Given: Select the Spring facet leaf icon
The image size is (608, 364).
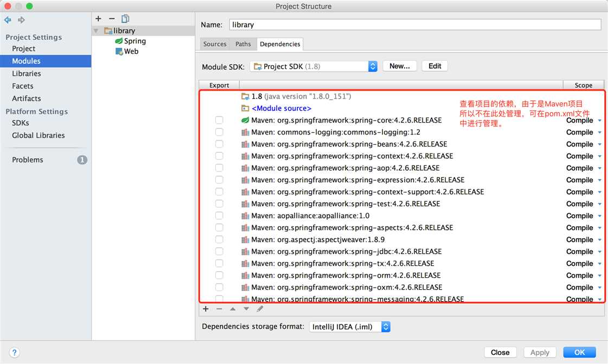Looking at the screenshot, I should pyautogui.click(x=119, y=41).
